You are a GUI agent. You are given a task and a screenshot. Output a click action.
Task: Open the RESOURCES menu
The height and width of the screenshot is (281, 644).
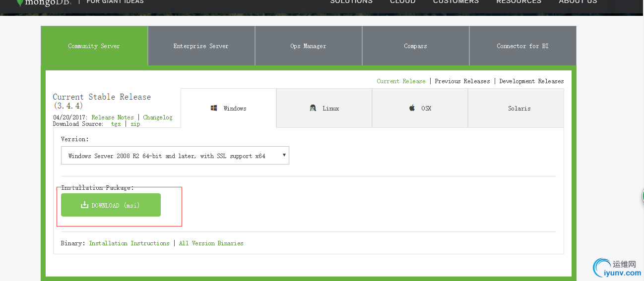[x=519, y=2]
